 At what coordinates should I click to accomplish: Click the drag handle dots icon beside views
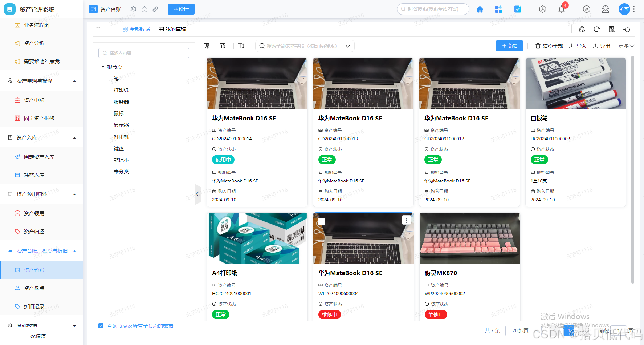(98, 29)
